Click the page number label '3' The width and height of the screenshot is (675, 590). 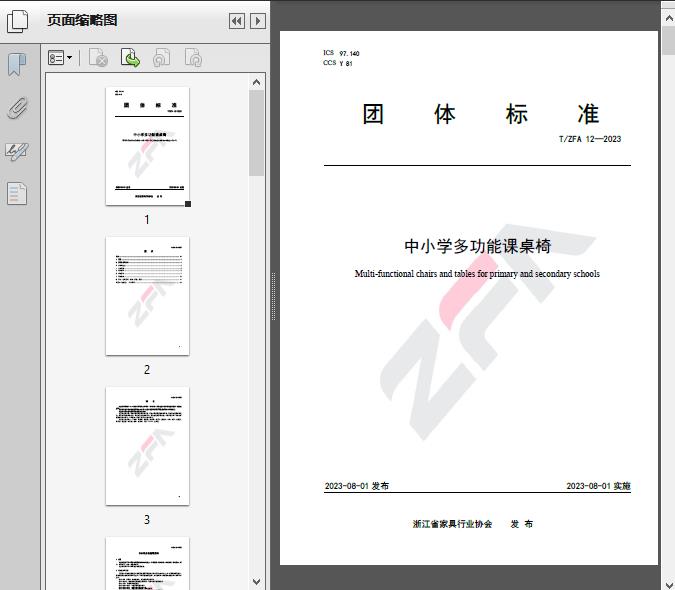(147, 519)
